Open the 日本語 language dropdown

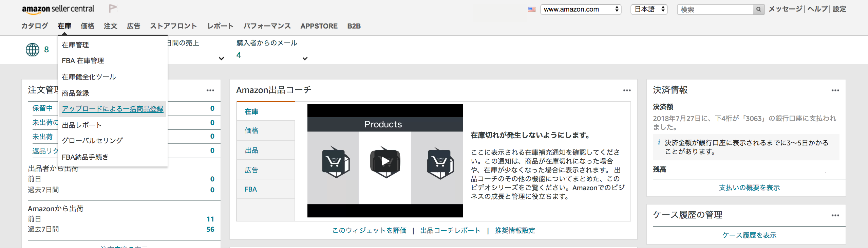click(x=649, y=10)
